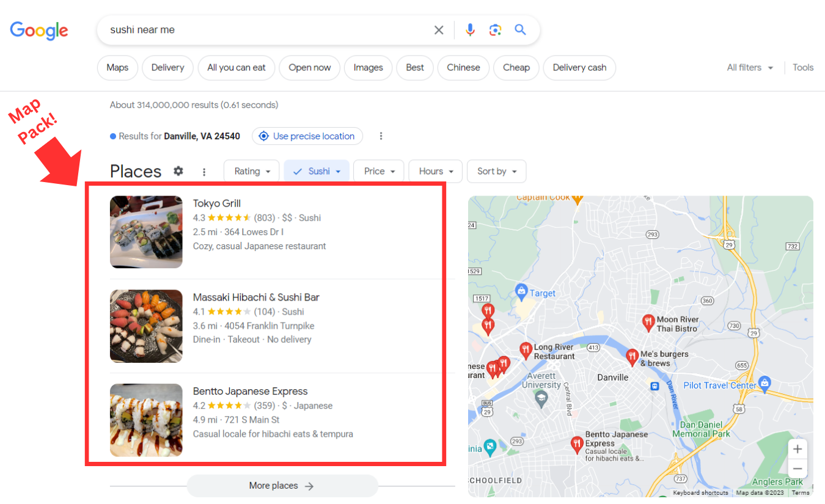Zoom out on the map
Screen dimensions: 825x504
click(798, 469)
